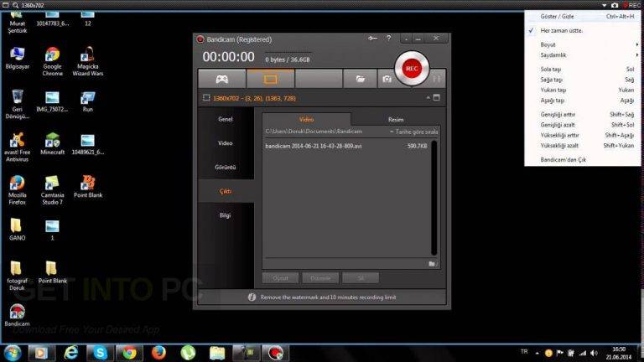The height and width of the screenshot is (362, 644).
Task: Open the Genel settings section
Action: click(225, 119)
